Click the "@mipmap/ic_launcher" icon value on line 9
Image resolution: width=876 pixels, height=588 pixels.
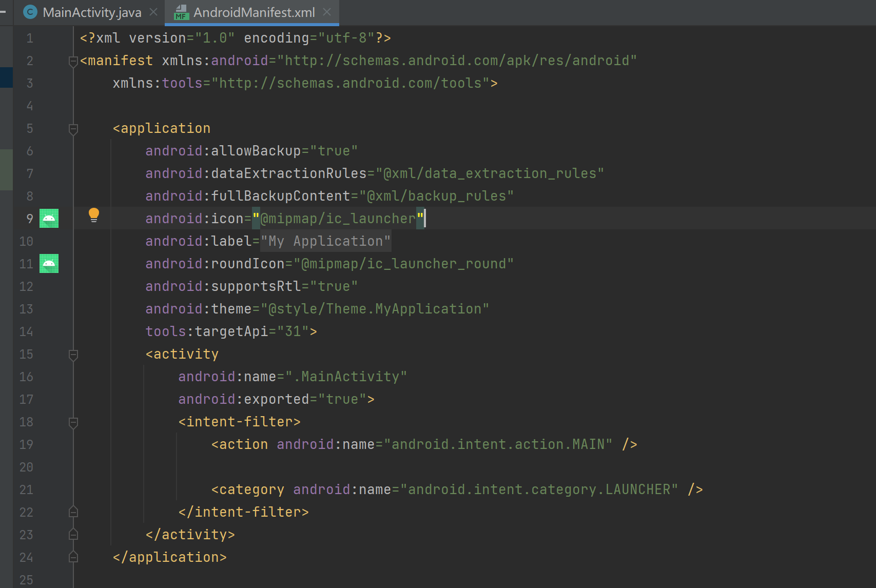338,219
